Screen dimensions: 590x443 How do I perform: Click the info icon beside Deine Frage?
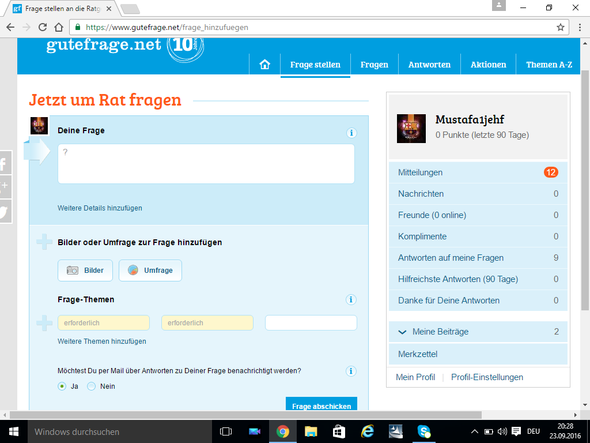pyautogui.click(x=351, y=133)
